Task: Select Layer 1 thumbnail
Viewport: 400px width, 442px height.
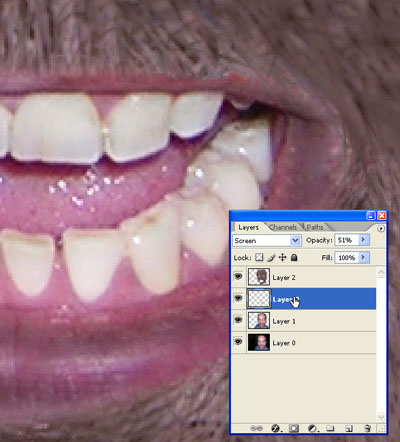Action: click(x=259, y=320)
